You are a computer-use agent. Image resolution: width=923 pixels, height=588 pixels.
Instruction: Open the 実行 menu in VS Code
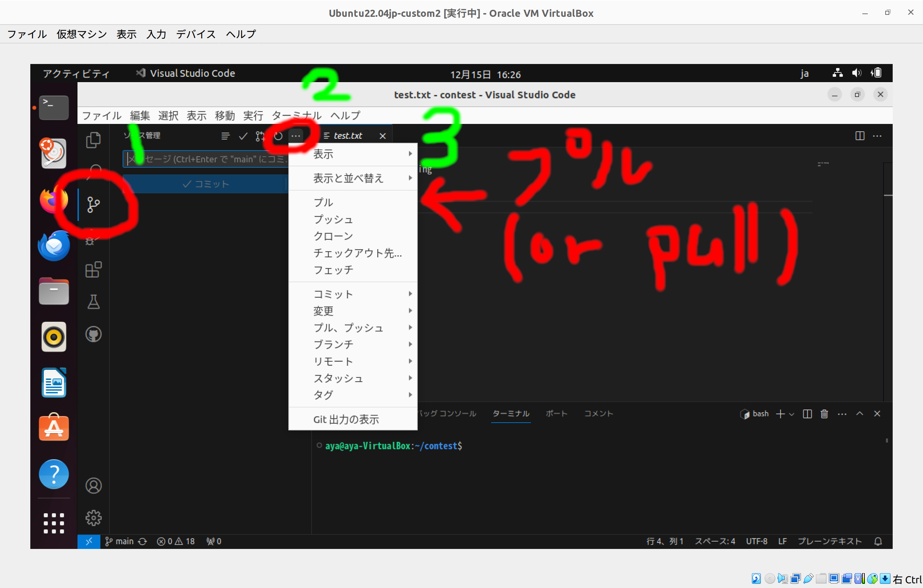253,116
